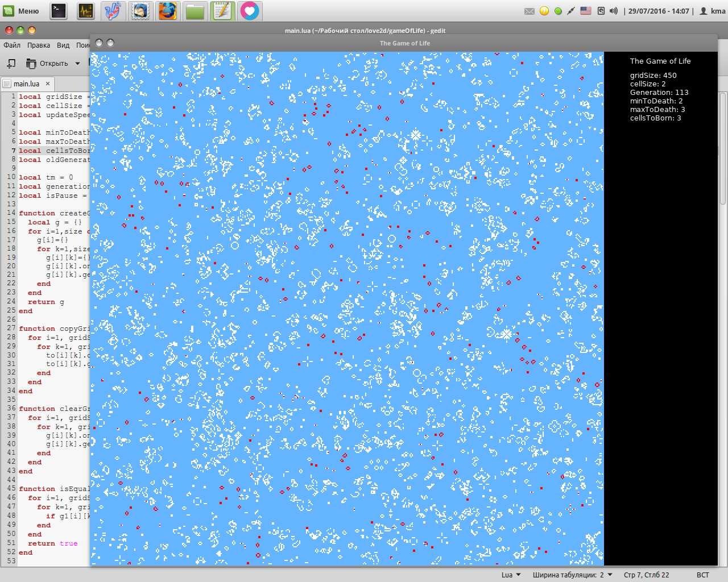Click the Generation: 113 text
This screenshot has width=728, height=582.
659,92
